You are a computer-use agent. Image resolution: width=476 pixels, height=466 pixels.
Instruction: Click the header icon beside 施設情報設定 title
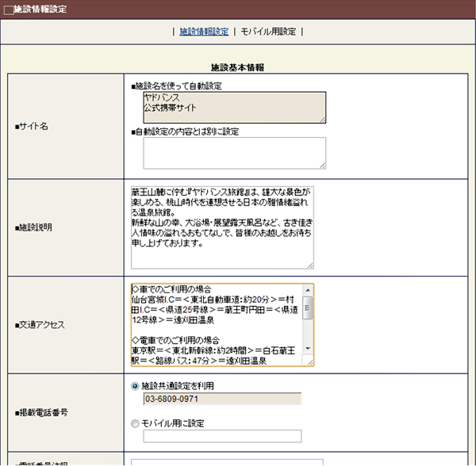click(9, 10)
